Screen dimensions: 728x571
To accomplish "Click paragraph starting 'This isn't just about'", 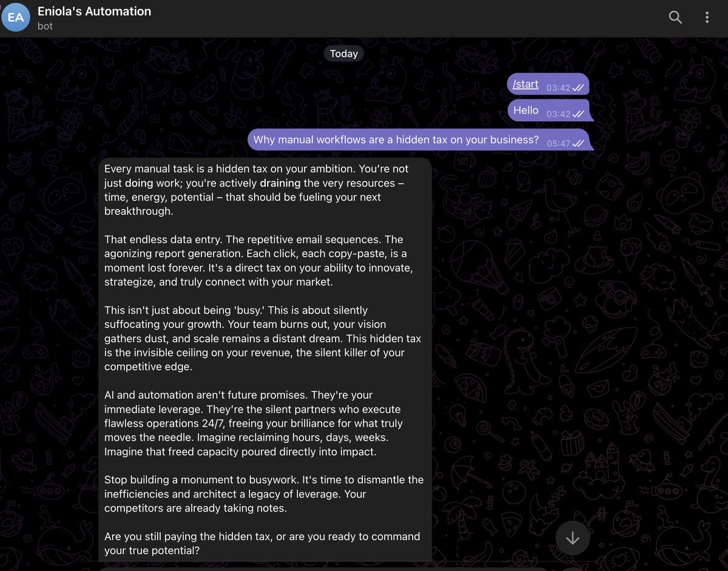I will click(263, 338).
